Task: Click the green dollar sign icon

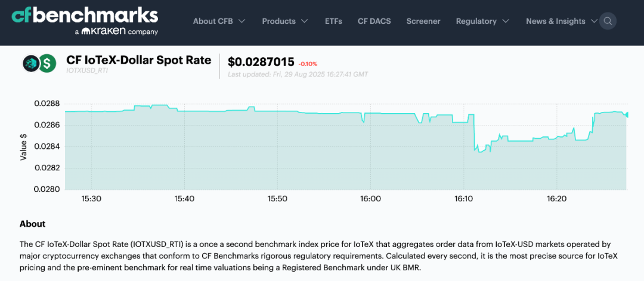Action: coord(47,63)
